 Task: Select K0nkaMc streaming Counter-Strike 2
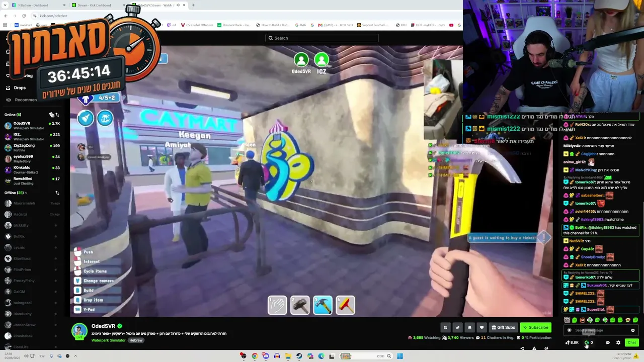pos(33,169)
